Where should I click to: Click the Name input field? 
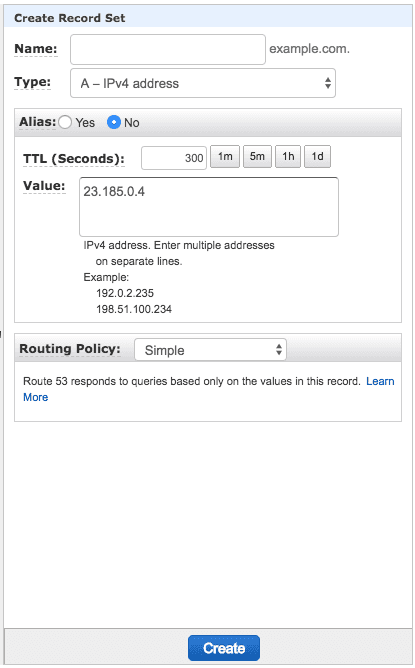tap(168, 49)
